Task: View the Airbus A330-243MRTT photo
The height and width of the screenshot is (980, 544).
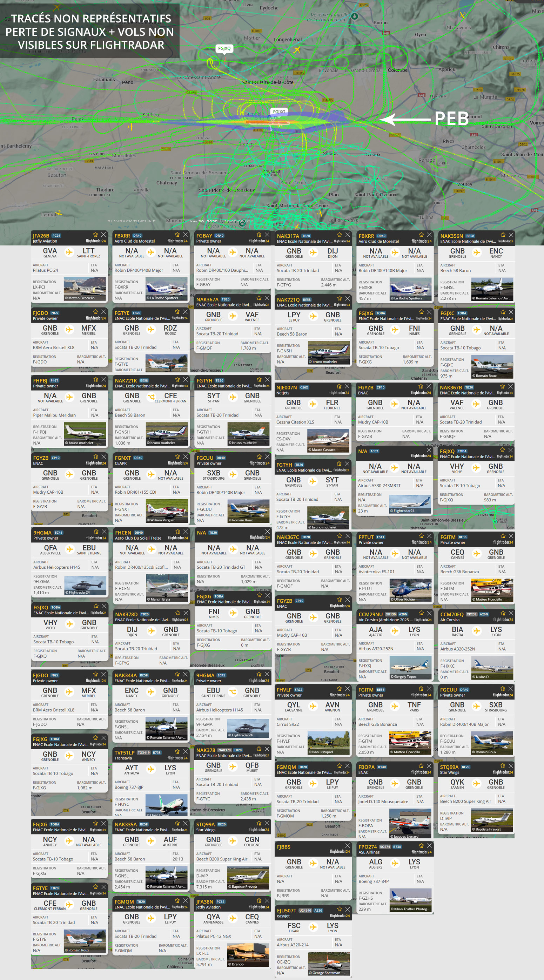Action: pyautogui.click(x=410, y=504)
